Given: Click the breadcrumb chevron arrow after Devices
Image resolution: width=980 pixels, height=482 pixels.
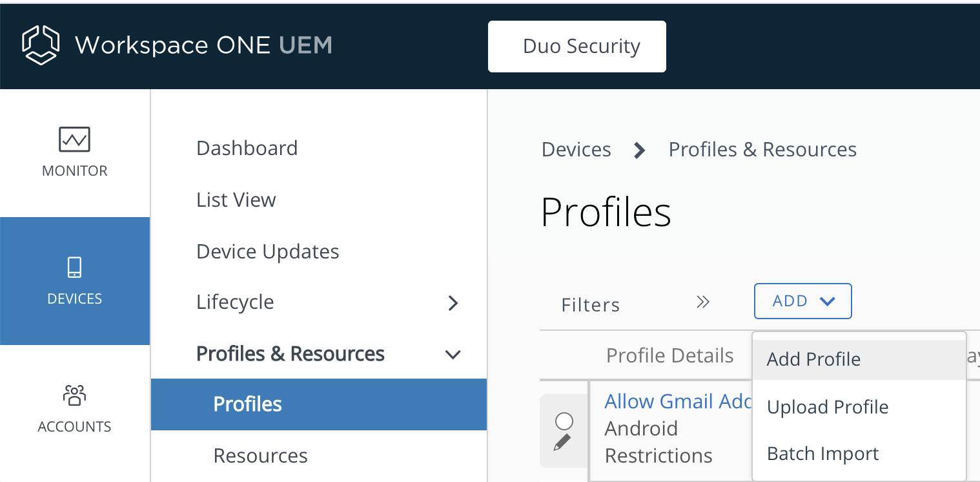Looking at the screenshot, I should 638,149.
